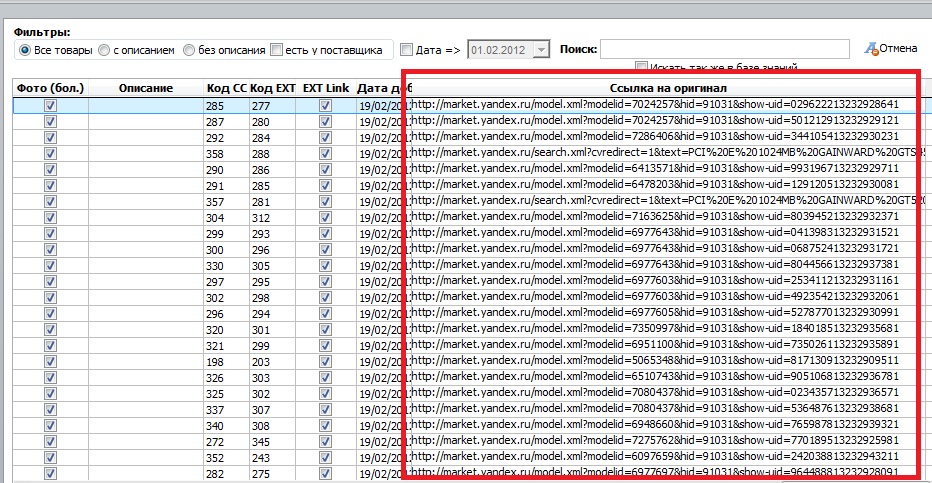The height and width of the screenshot is (483, 932).
Task: Select the 'с описанием' filter radio button
Action: [104, 50]
